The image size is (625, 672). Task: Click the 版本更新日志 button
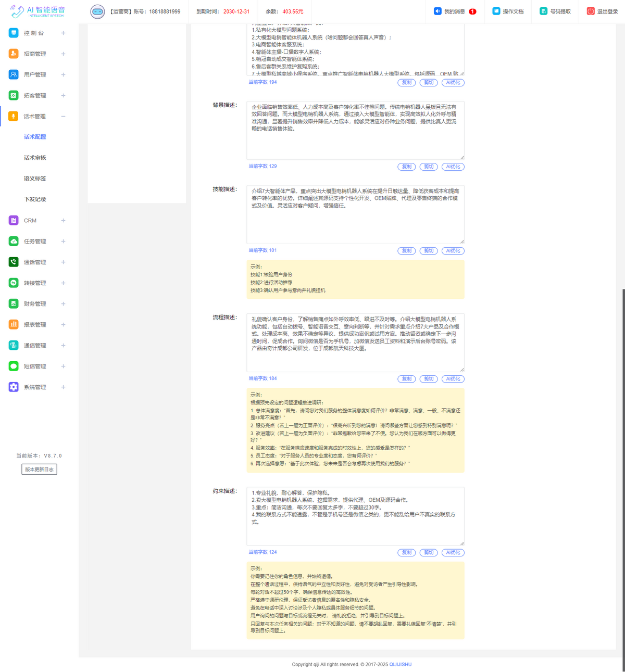39,470
